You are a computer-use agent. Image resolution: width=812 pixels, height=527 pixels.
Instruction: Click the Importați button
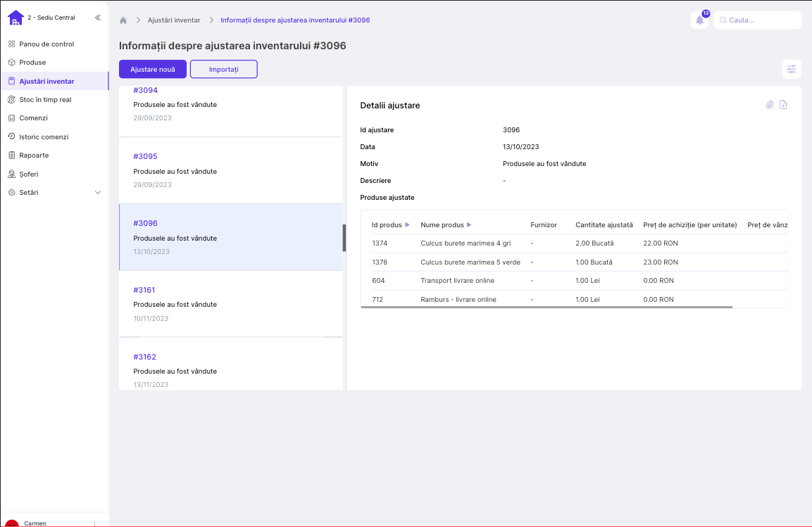[224, 69]
